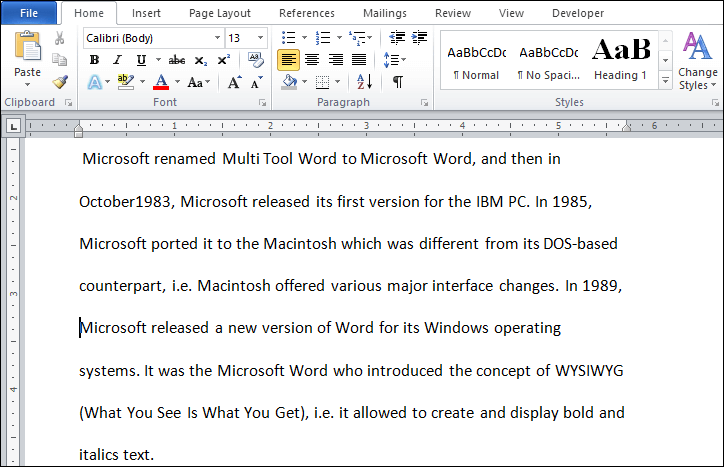Apply Normal style
Screen dimensions: 724x467
pos(476,61)
